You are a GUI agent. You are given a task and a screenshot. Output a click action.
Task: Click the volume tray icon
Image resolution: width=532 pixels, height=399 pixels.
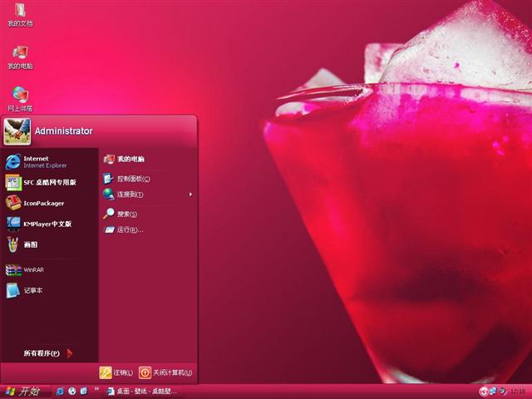[x=502, y=392]
